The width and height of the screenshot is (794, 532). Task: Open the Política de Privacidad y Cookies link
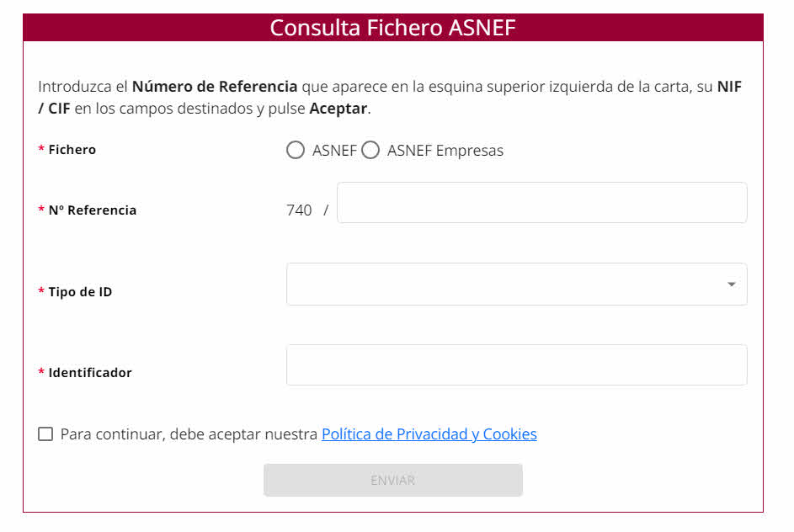(x=429, y=434)
